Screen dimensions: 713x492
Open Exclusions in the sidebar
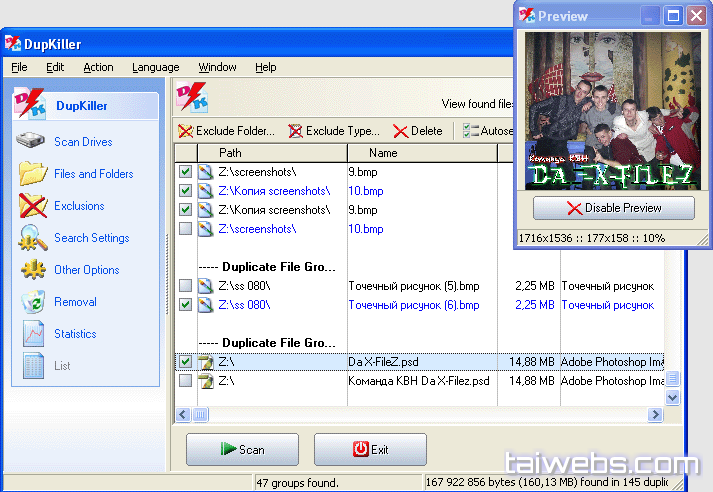[x=33, y=206]
